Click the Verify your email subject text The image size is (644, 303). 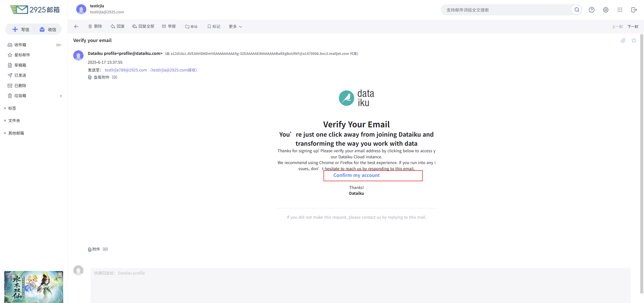pyautogui.click(x=92, y=40)
